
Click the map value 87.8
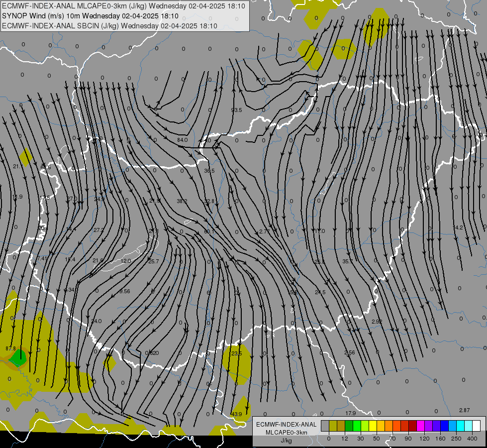tap(10, 349)
